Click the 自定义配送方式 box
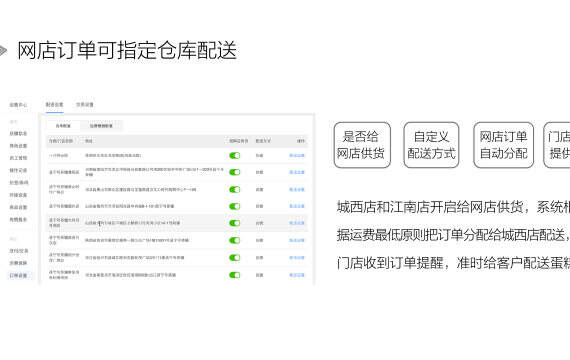The height and width of the screenshot is (360, 570). [x=431, y=145]
